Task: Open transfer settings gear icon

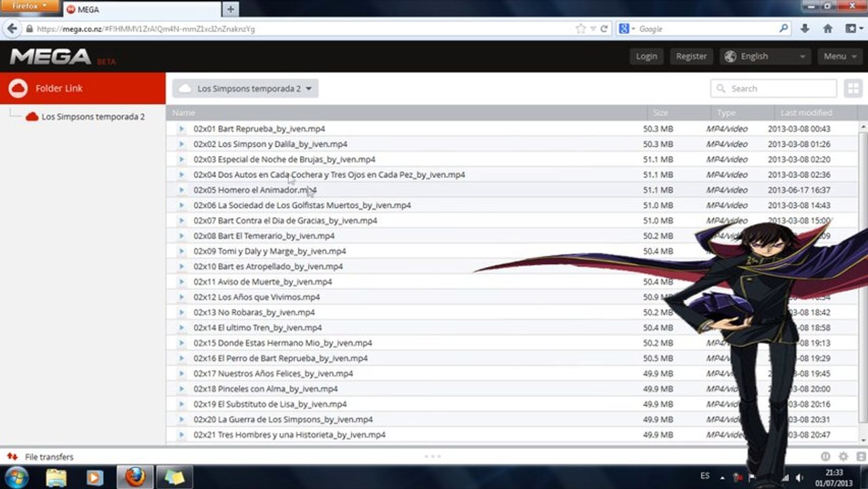Action: pyautogui.click(x=844, y=456)
